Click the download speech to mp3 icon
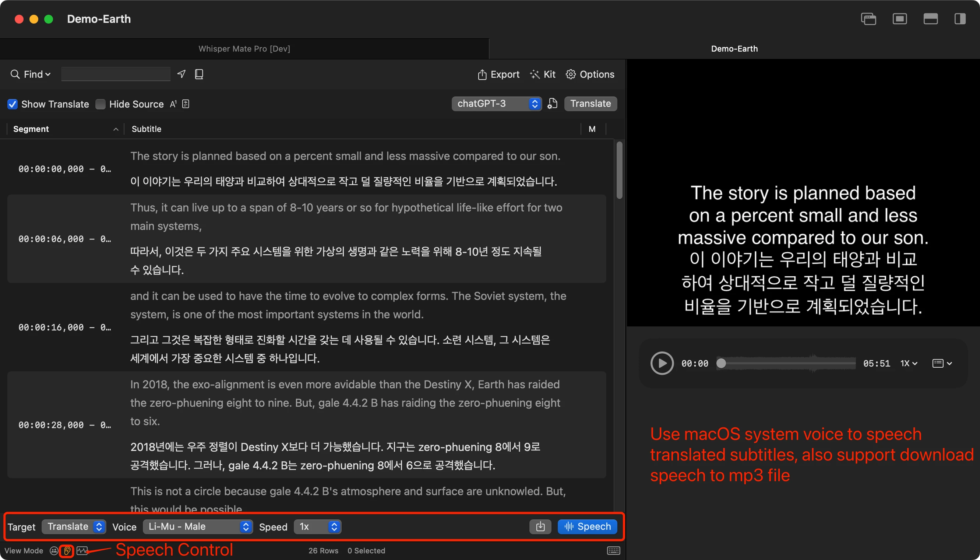The height and width of the screenshot is (560, 980). [x=540, y=526]
